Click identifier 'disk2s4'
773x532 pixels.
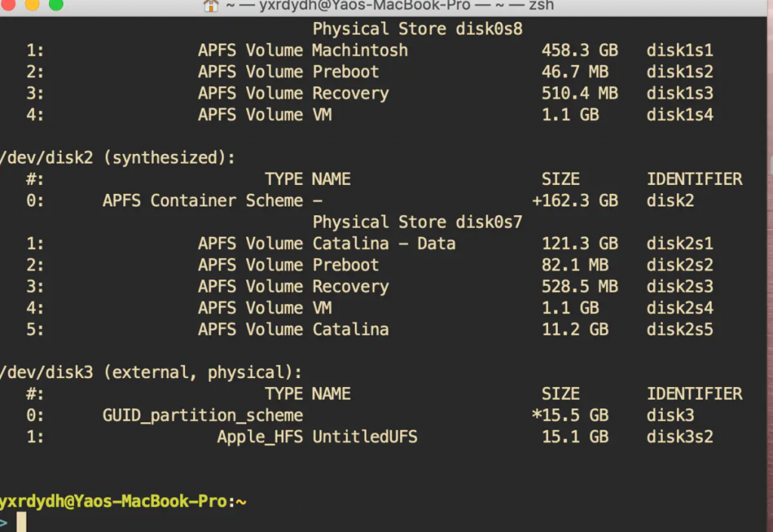click(x=680, y=309)
